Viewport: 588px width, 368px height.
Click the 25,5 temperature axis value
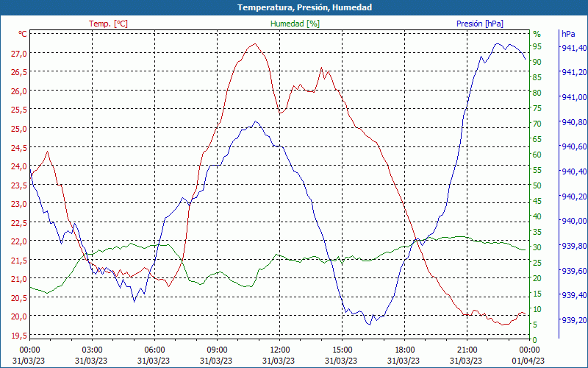19,110
